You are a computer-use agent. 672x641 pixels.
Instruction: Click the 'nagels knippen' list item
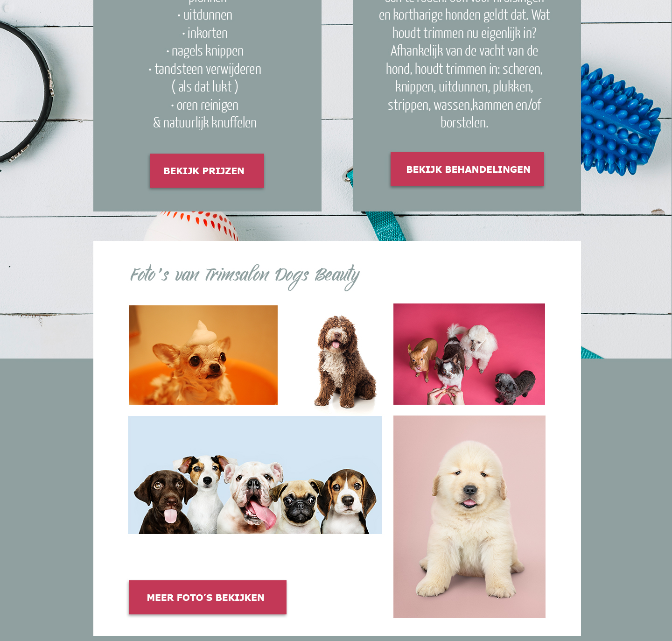point(205,50)
